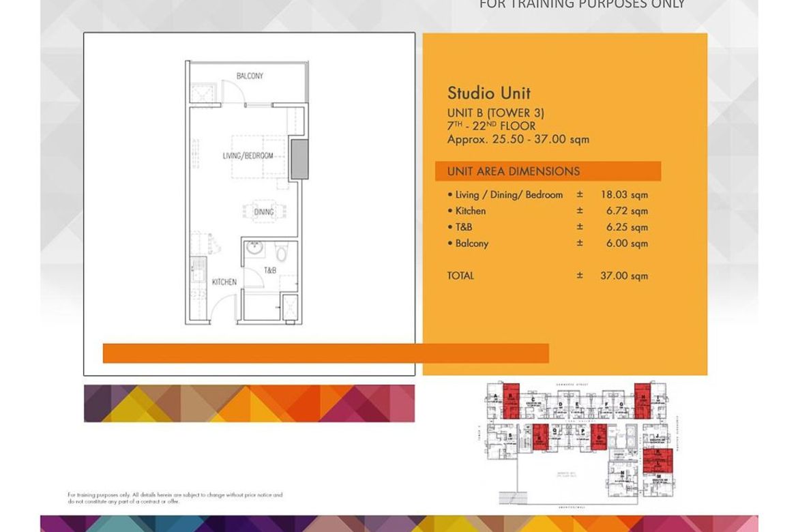Click unit C on the key plan

tap(533, 406)
